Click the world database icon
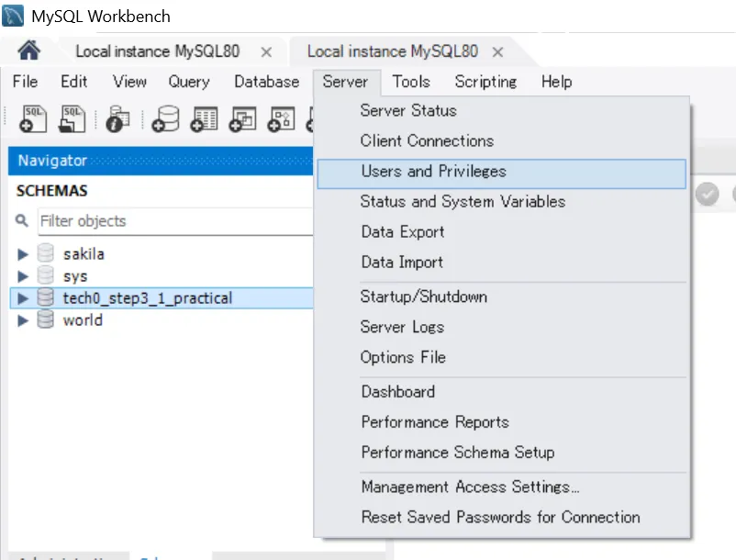Image resolution: width=736 pixels, height=560 pixels. (46, 319)
